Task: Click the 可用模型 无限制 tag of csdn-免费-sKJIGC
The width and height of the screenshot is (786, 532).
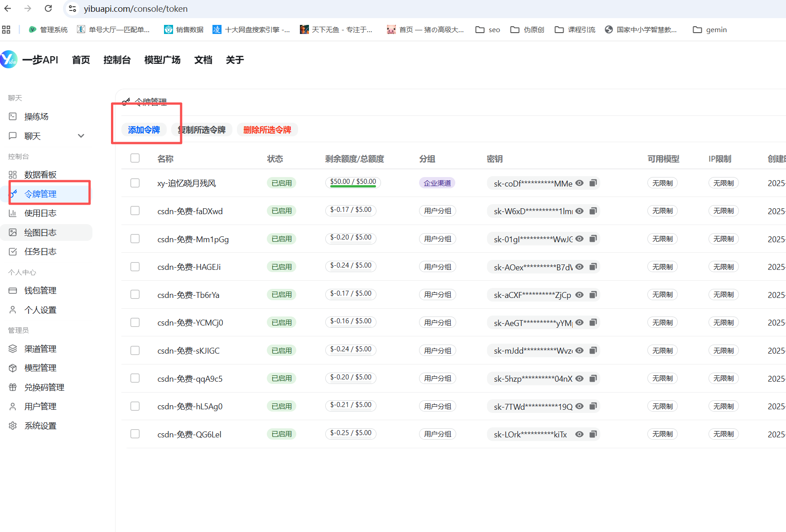Action: pyautogui.click(x=662, y=350)
